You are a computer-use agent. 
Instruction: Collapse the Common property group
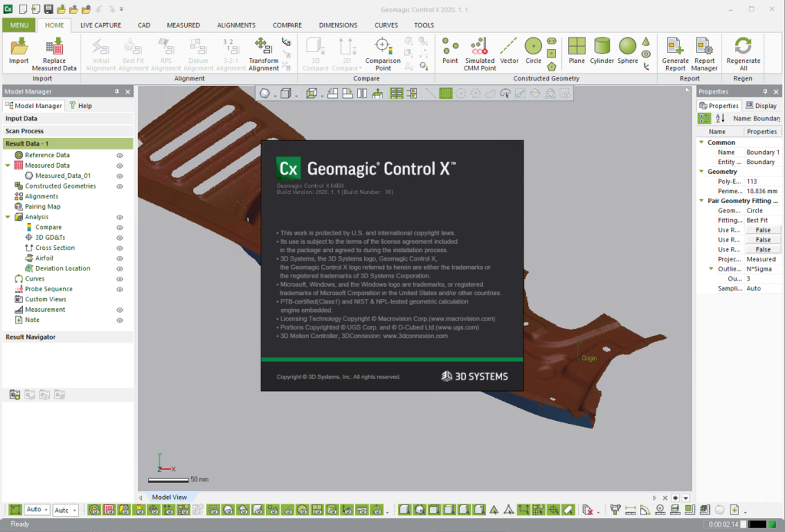click(x=701, y=142)
